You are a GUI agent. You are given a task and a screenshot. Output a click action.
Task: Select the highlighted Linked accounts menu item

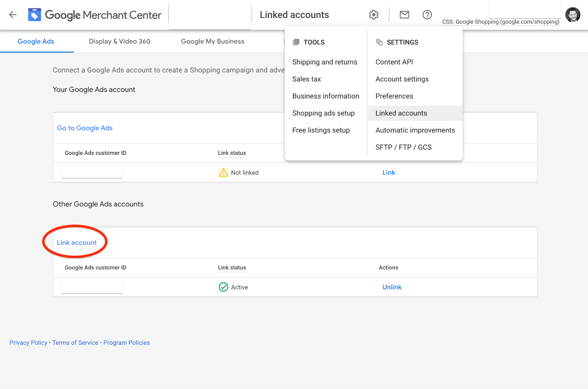(x=415, y=113)
